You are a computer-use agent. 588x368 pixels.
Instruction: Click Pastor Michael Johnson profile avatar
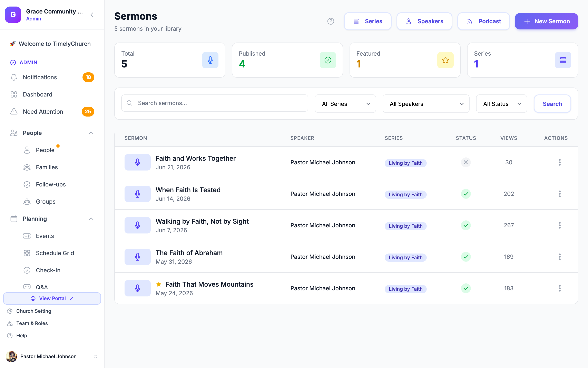[x=11, y=357]
